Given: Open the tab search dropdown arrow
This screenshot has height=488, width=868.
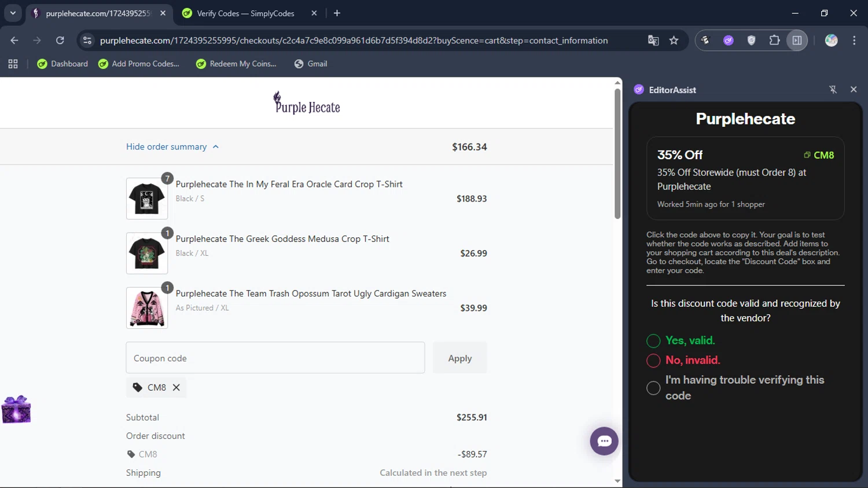Looking at the screenshot, I should tap(13, 13).
